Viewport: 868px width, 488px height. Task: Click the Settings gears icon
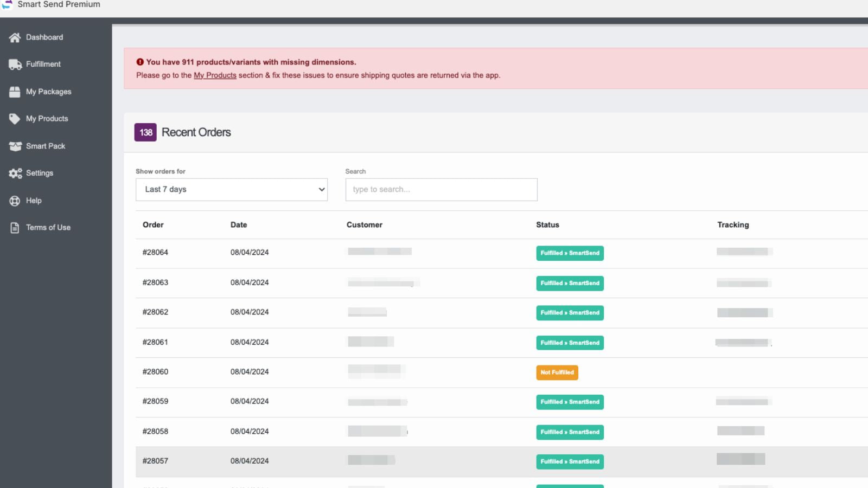point(15,173)
